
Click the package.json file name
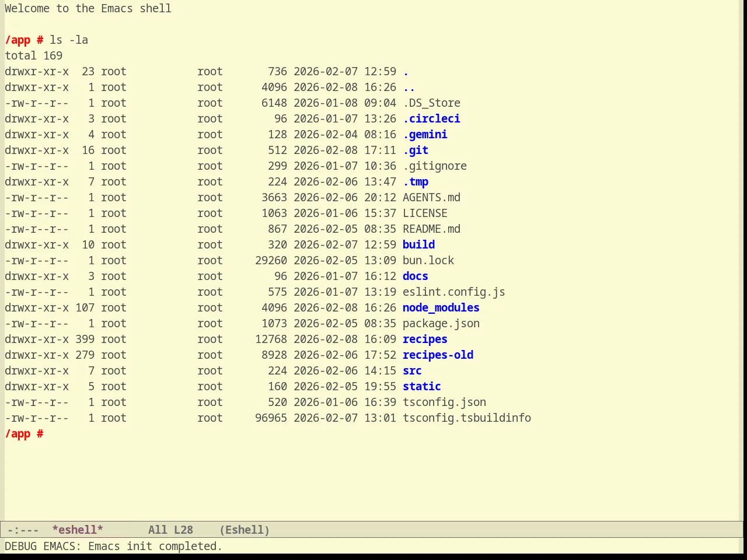(441, 323)
